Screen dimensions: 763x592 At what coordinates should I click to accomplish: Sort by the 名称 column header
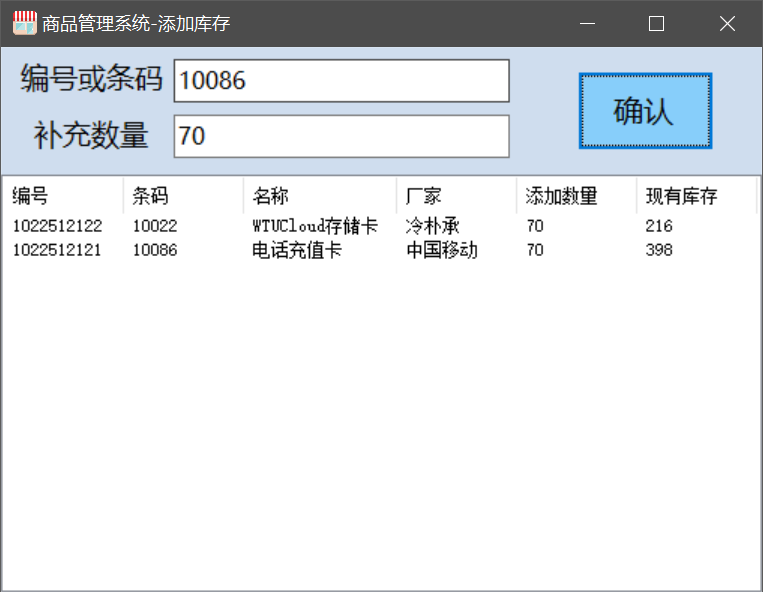tap(320, 196)
